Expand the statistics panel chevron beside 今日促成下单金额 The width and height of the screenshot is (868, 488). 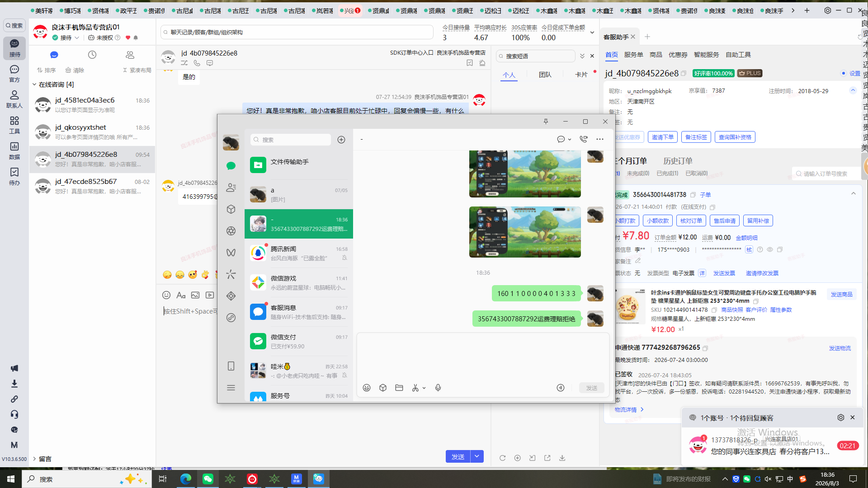coord(592,33)
